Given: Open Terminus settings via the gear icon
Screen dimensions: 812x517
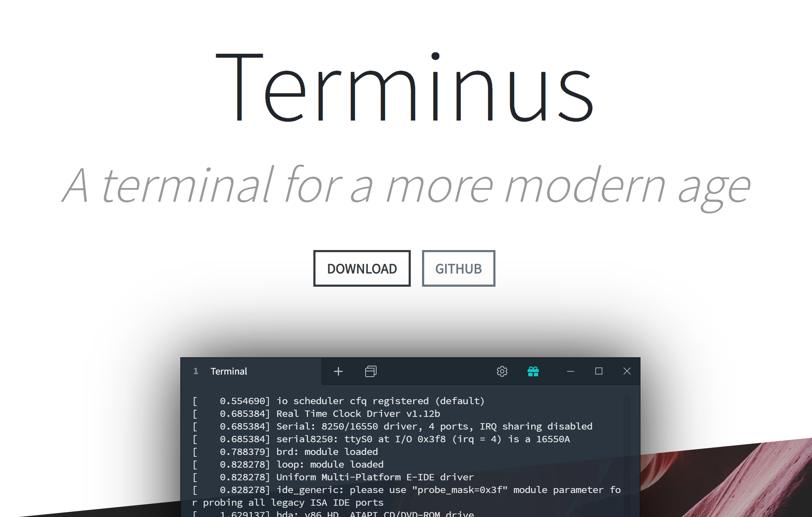Looking at the screenshot, I should click(x=502, y=371).
